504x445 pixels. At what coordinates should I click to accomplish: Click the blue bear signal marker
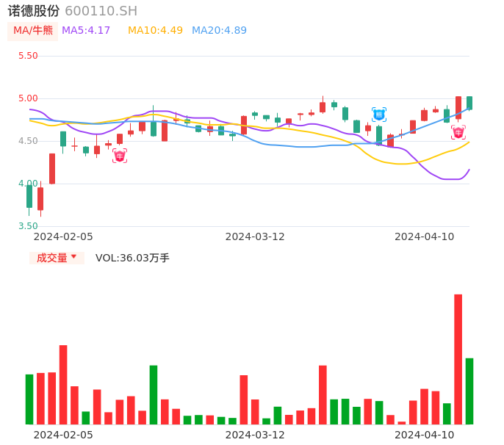(x=379, y=115)
